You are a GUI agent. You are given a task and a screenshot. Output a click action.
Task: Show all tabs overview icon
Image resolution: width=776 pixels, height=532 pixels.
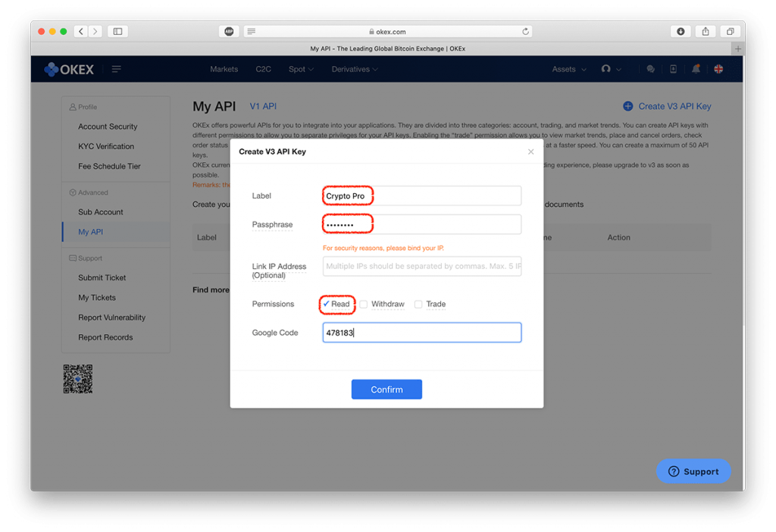pyautogui.click(x=731, y=31)
